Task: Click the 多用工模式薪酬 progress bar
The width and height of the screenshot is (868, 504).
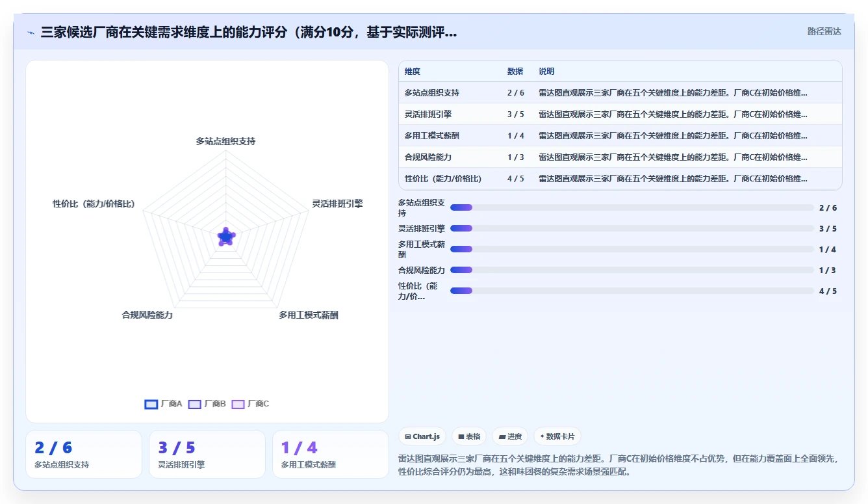Action: 632,249
